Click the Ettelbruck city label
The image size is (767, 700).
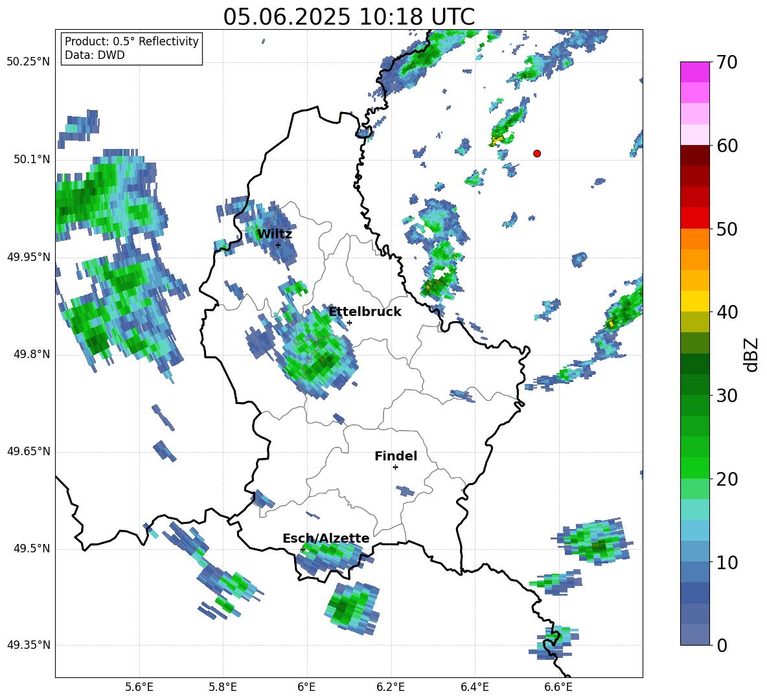click(x=365, y=312)
